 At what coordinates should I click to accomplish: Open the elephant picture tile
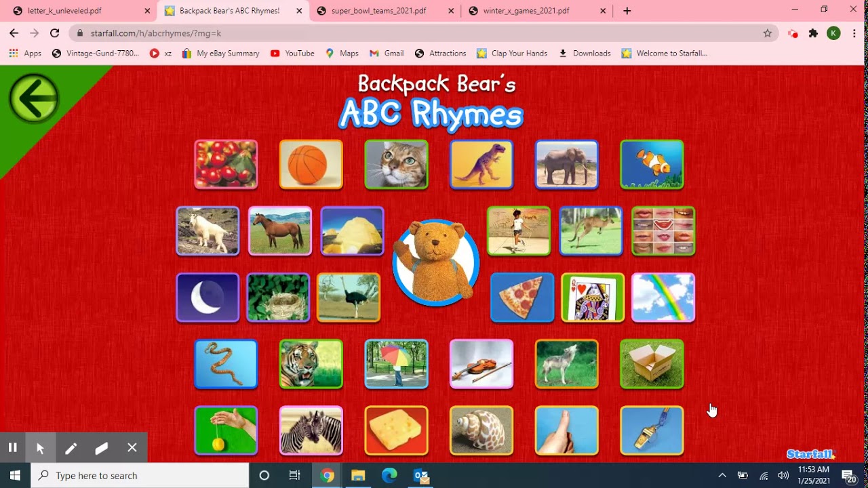click(567, 164)
